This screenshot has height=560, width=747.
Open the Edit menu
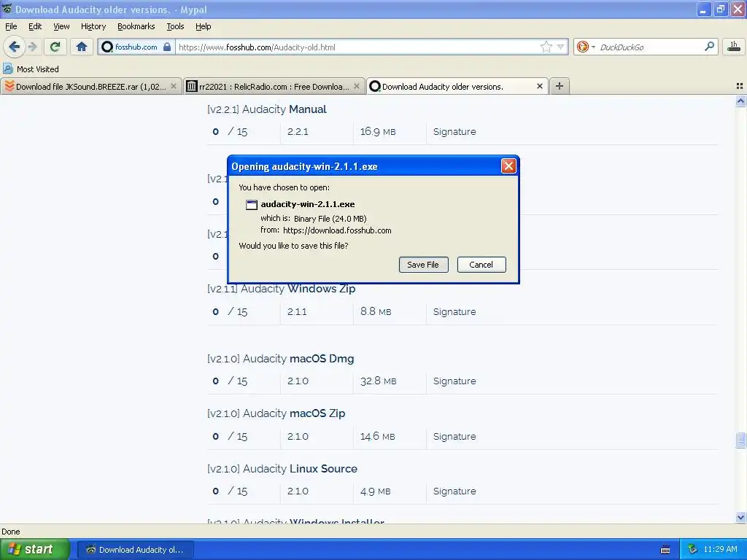[x=35, y=26]
